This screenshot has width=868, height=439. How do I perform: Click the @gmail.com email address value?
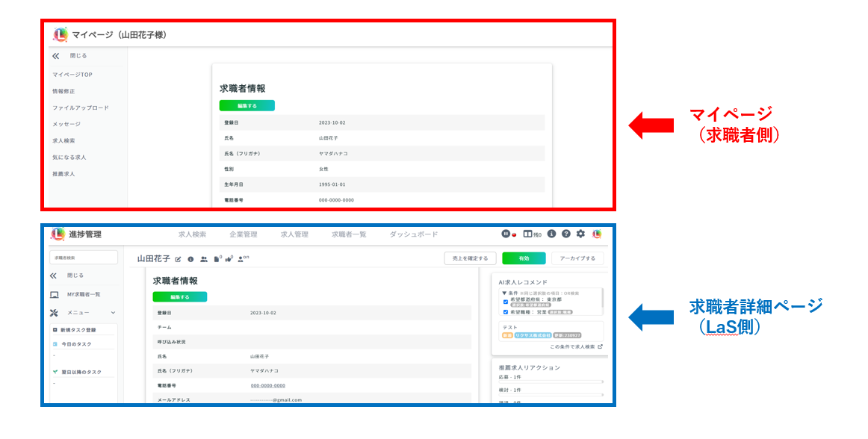[x=276, y=399]
